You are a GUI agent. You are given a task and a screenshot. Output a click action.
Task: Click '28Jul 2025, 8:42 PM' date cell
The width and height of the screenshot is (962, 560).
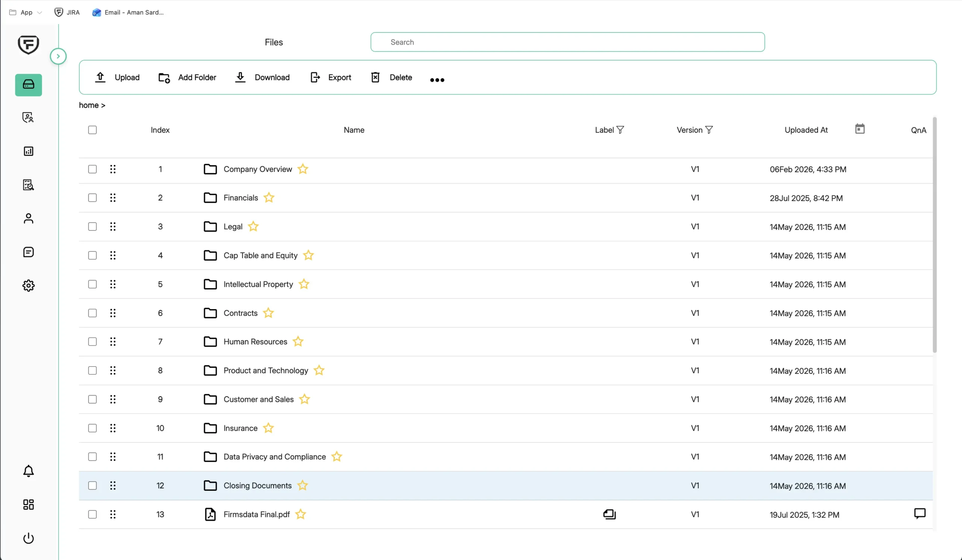(806, 198)
